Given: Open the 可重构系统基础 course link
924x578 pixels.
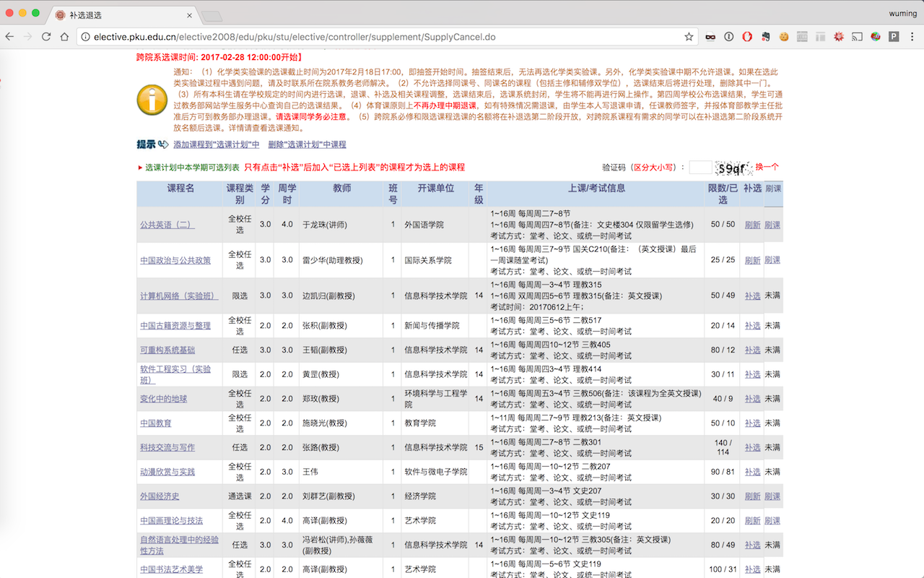Looking at the screenshot, I should point(167,350).
